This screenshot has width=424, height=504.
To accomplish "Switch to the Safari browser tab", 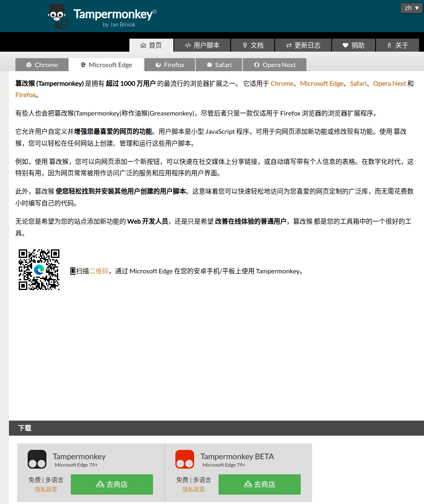I will [x=219, y=65].
